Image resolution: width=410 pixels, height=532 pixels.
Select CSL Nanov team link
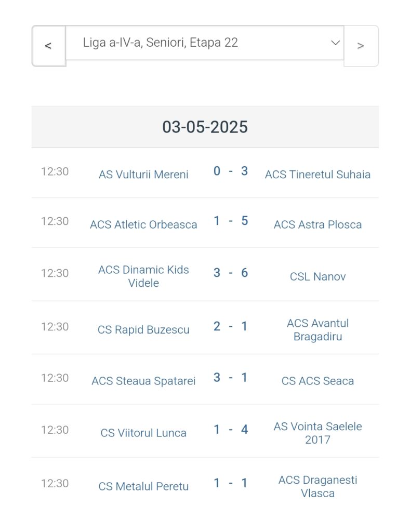318,276
